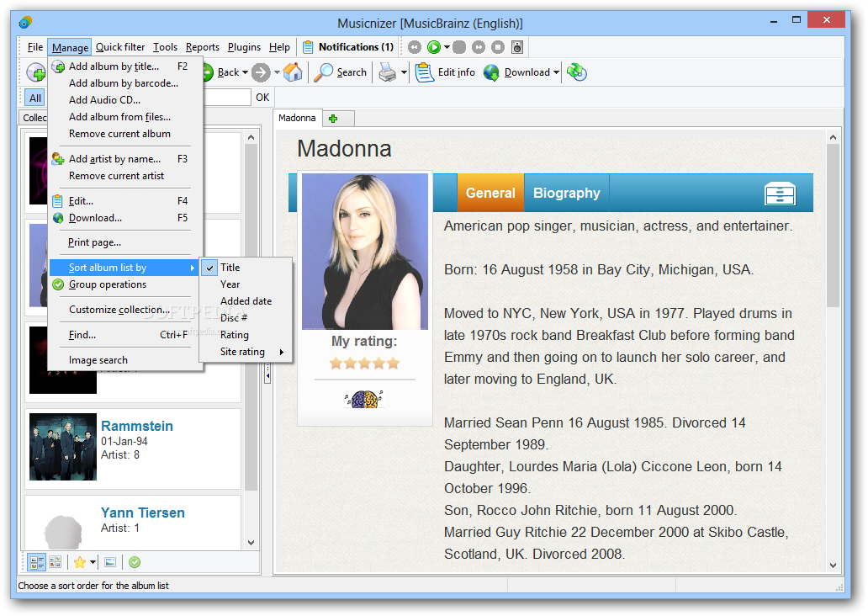Open Yann Tiersen artist entry
Image resolution: width=868 pixels, height=616 pixels.
133,523
